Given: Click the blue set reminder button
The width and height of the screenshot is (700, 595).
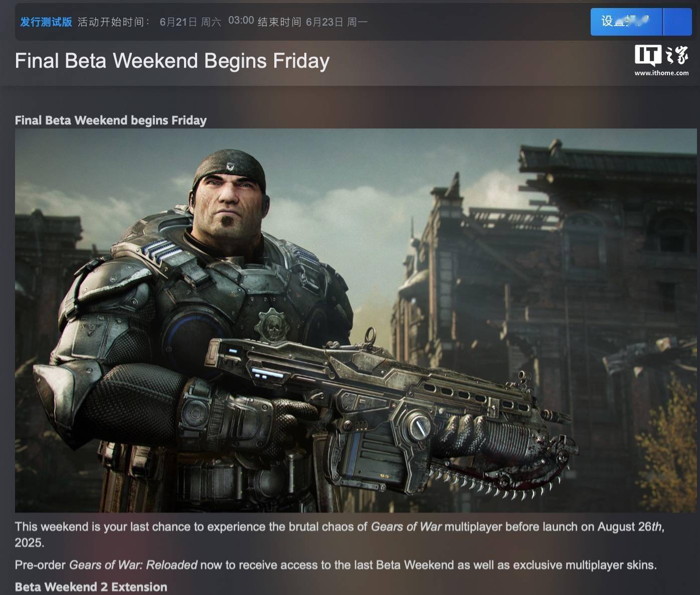Looking at the screenshot, I should point(626,22).
